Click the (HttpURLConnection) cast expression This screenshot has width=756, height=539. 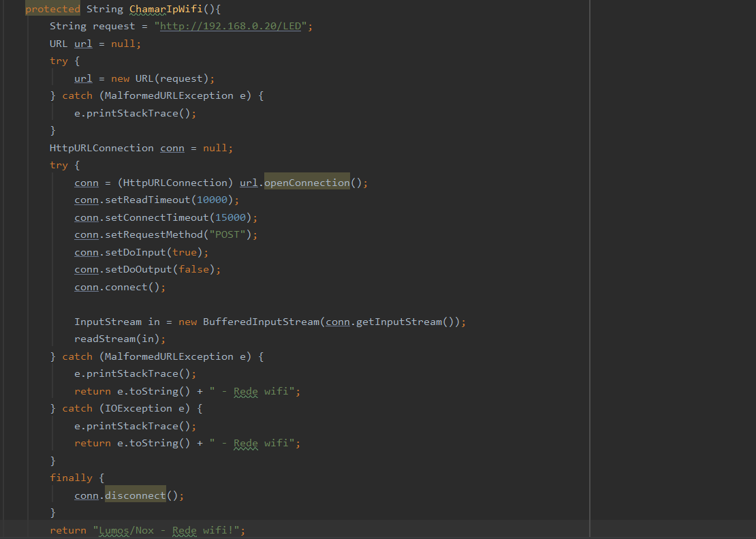point(176,183)
